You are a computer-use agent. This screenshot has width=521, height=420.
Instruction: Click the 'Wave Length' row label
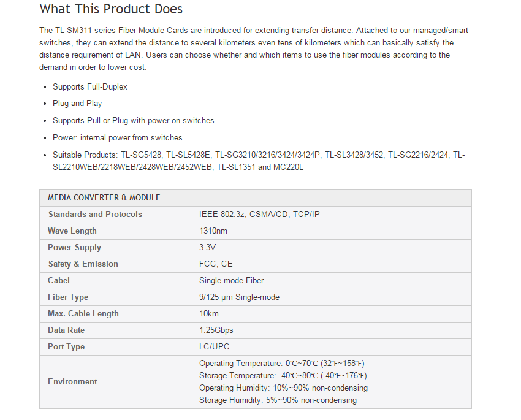[72, 231]
